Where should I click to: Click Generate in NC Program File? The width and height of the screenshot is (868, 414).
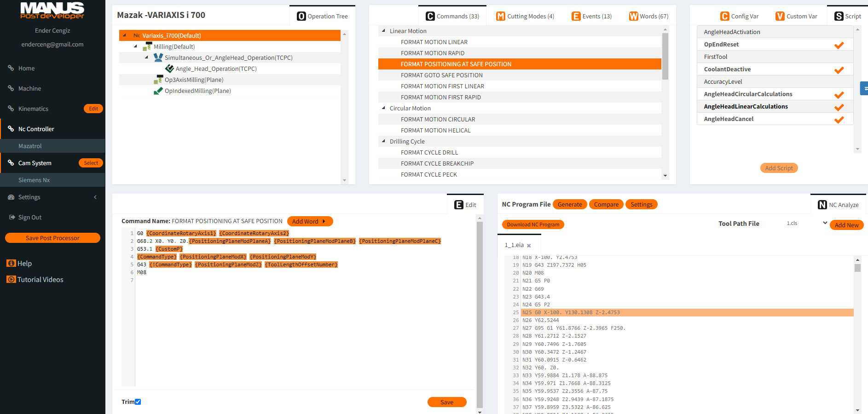[x=570, y=204]
